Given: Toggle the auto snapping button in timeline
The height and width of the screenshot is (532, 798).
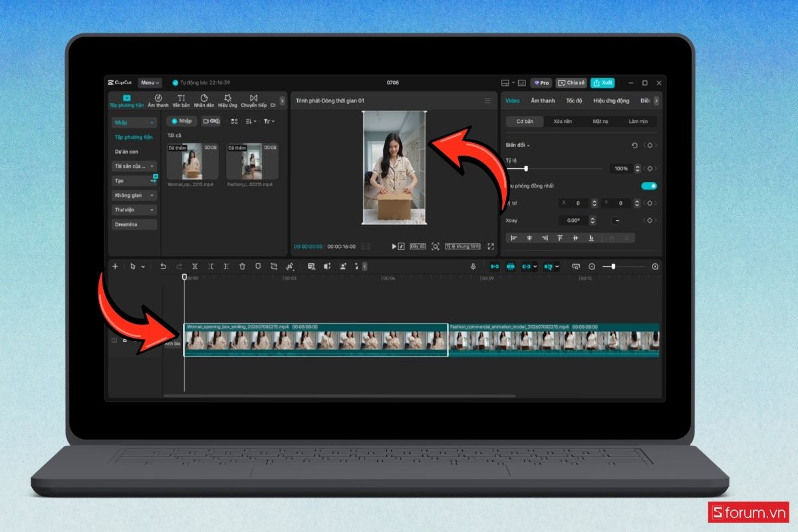Looking at the screenshot, I should (511, 266).
